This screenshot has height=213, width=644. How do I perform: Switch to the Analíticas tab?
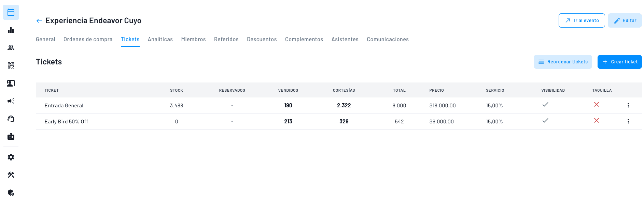(160, 40)
